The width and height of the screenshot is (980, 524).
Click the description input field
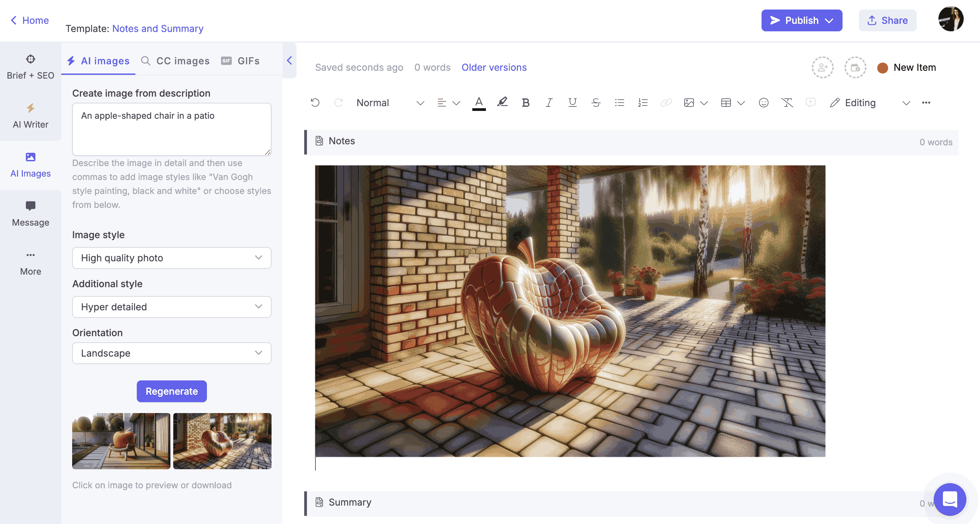[172, 128]
